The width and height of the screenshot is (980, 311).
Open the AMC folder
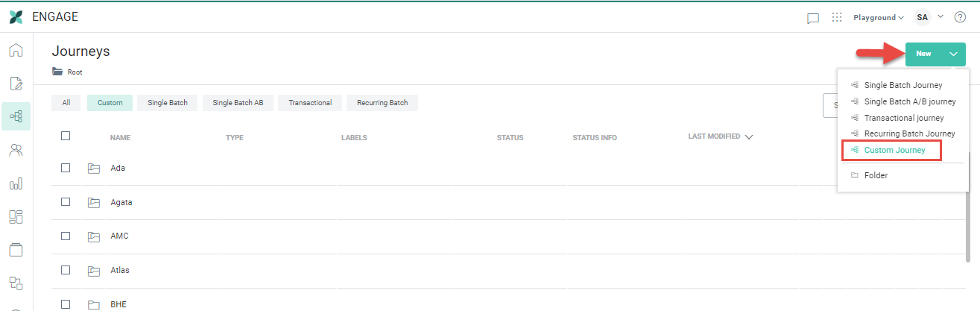coord(119,236)
